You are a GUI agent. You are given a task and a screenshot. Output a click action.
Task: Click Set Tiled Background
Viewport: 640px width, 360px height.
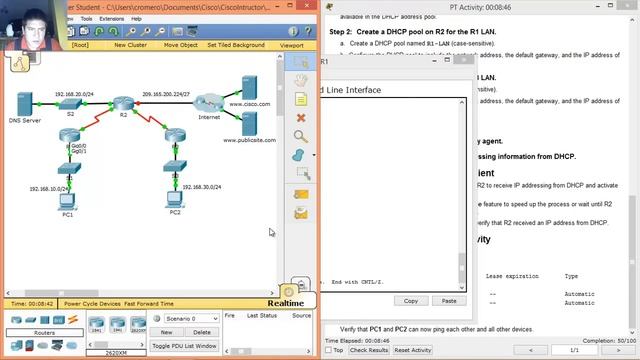236,45
